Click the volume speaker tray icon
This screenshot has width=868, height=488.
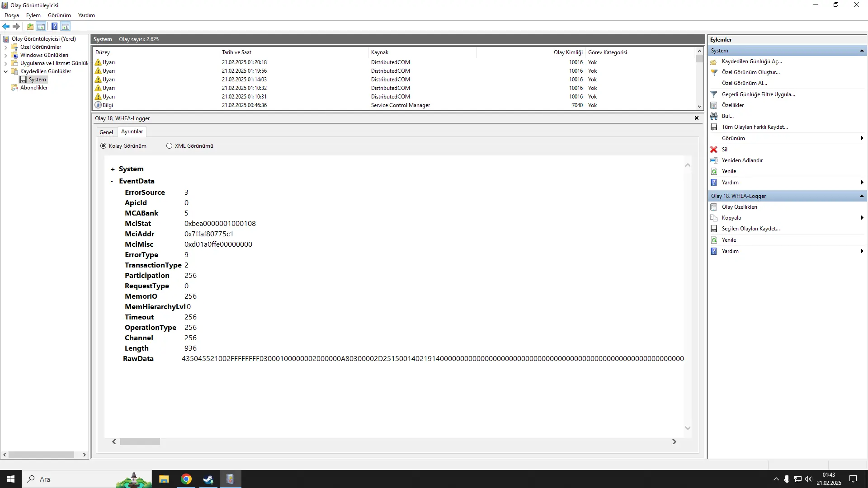click(x=808, y=479)
